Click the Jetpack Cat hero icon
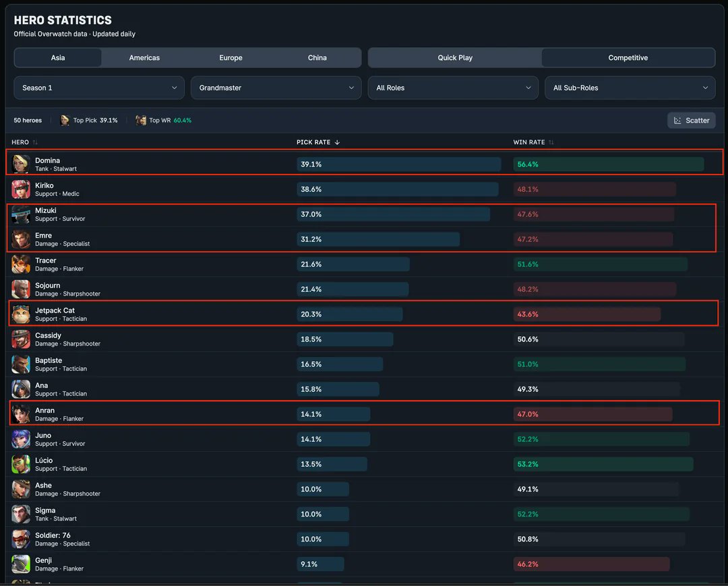Image resolution: width=728 pixels, height=586 pixels. pyautogui.click(x=20, y=314)
